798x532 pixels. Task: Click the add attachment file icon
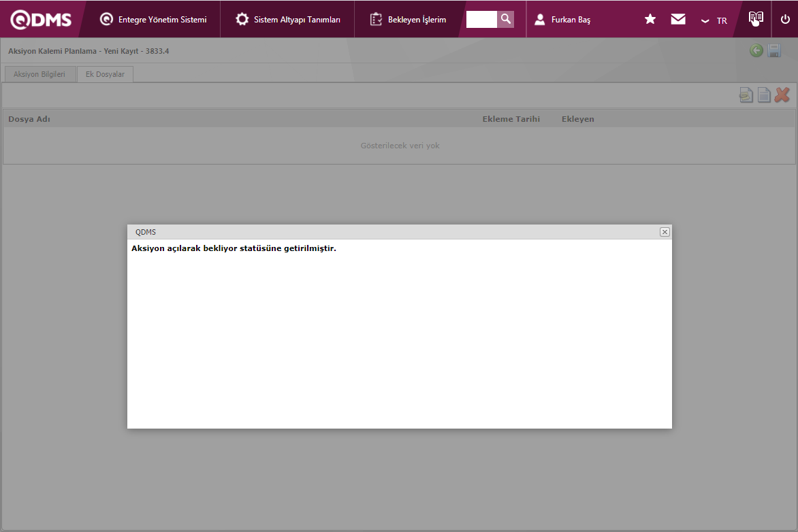pos(746,95)
